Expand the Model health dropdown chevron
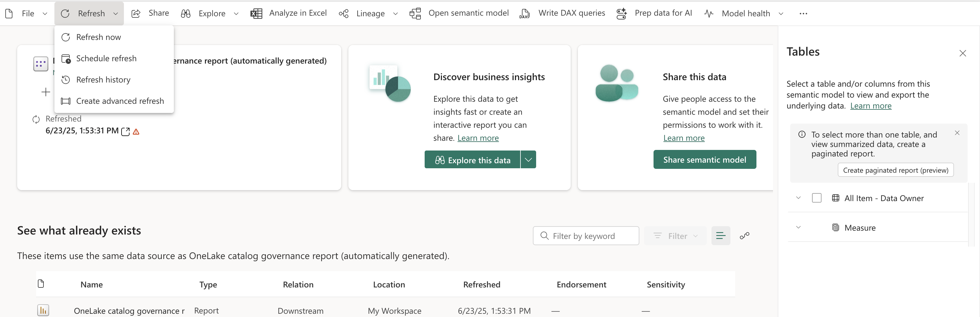 point(781,14)
